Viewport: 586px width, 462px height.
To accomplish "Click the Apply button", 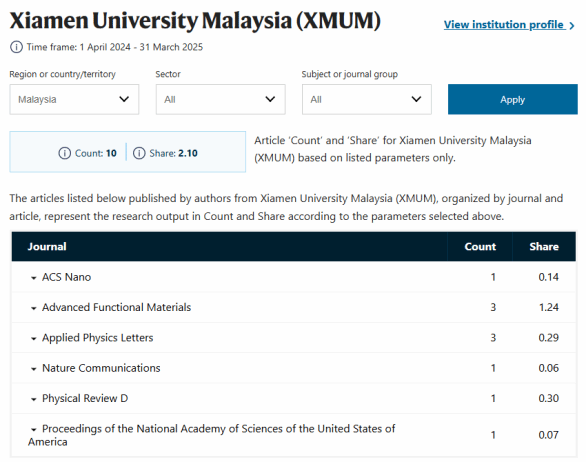I will pos(513,99).
